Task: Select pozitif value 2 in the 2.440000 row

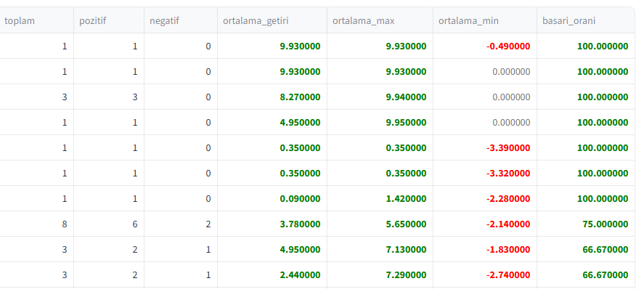Action: pyautogui.click(x=109, y=275)
